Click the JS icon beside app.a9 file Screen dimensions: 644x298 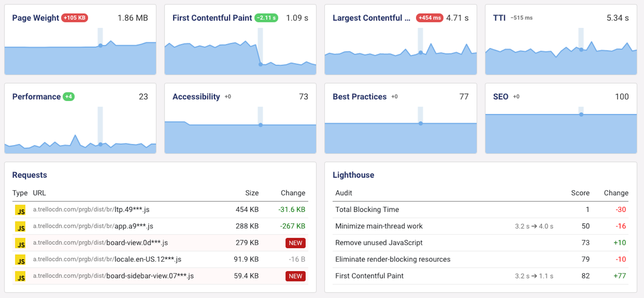[20, 227]
